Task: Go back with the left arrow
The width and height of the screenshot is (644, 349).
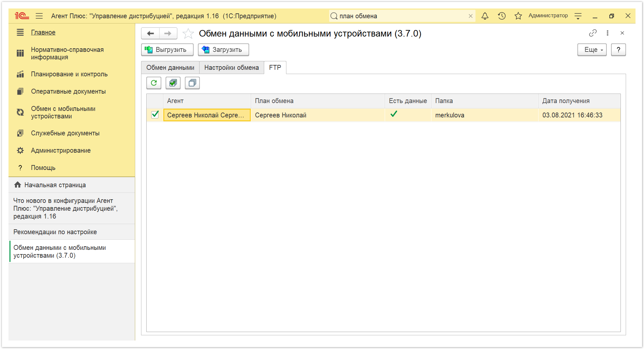Action: [151, 33]
